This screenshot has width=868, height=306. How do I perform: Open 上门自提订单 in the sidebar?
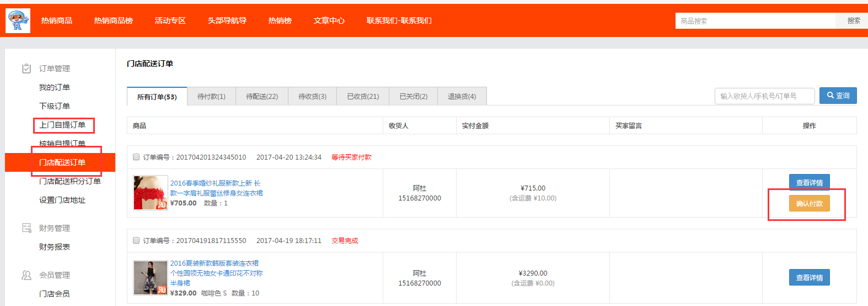[x=62, y=125]
